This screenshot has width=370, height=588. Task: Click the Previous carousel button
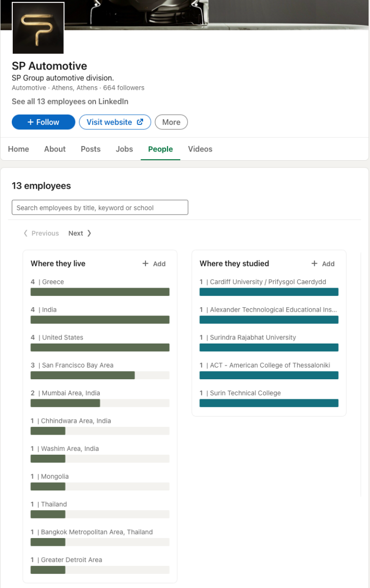pyautogui.click(x=41, y=233)
